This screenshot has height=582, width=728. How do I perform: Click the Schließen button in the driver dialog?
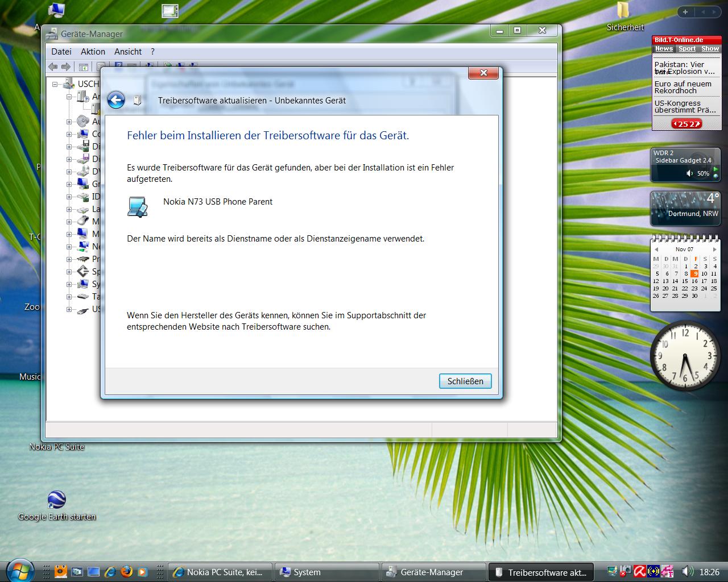tap(465, 381)
